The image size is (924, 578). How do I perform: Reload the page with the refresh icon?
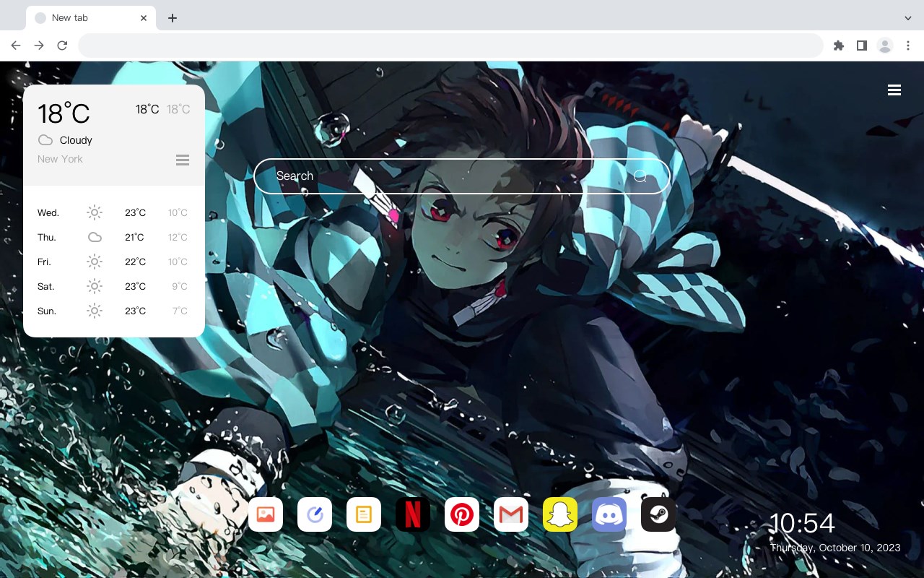tap(62, 46)
